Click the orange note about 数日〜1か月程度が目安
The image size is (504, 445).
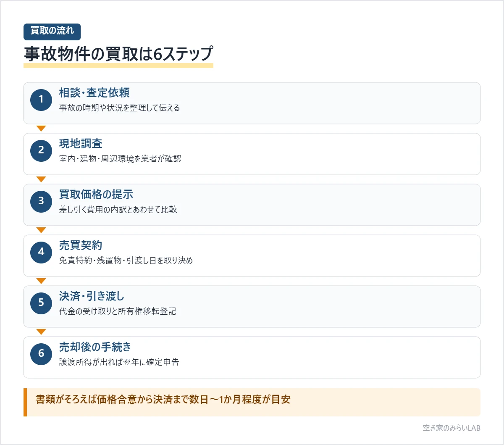pos(252,402)
